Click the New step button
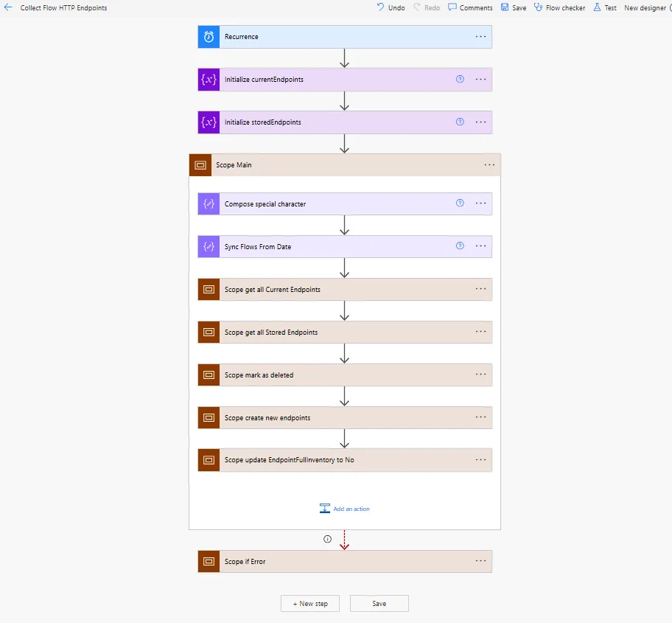672x623 pixels. coord(310,603)
